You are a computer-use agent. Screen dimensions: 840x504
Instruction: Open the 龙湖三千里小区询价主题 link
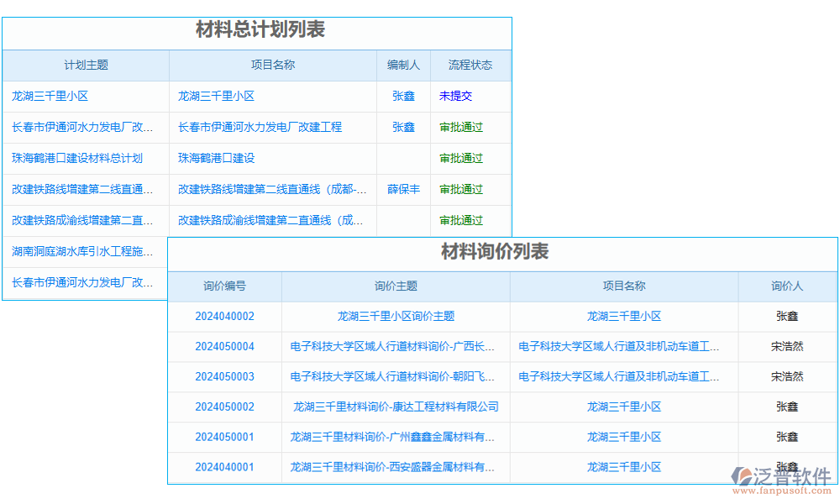pyautogui.click(x=395, y=317)
